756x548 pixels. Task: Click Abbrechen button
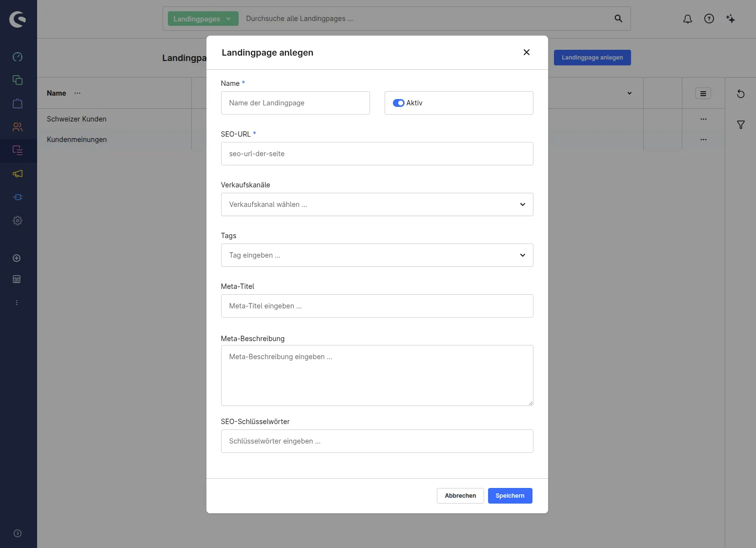(460, 496)
